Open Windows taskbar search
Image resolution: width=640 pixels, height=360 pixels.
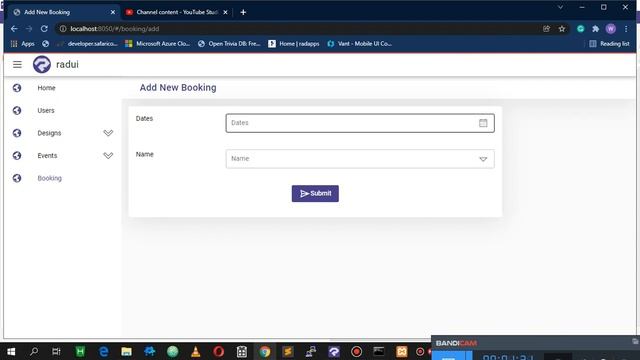[34, 351]
